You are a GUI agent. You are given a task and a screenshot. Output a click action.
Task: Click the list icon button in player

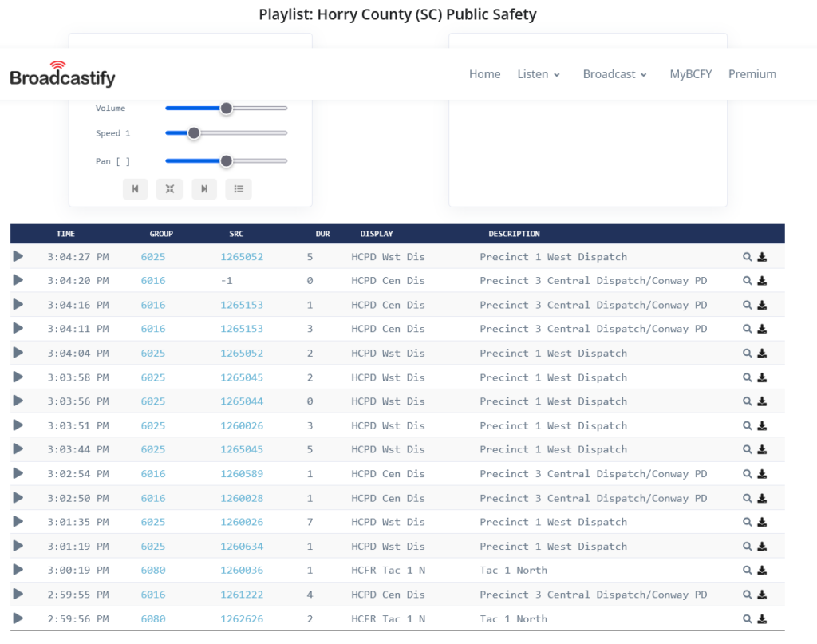[x=239, y=189]
